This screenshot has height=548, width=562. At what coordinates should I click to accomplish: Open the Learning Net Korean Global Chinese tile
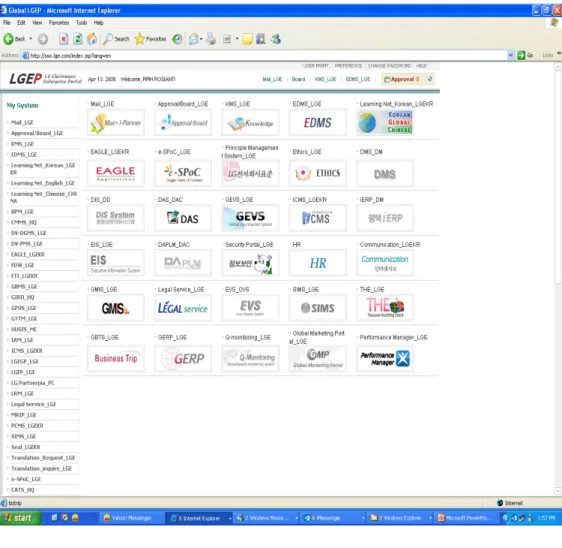click(x=385, y=123)
